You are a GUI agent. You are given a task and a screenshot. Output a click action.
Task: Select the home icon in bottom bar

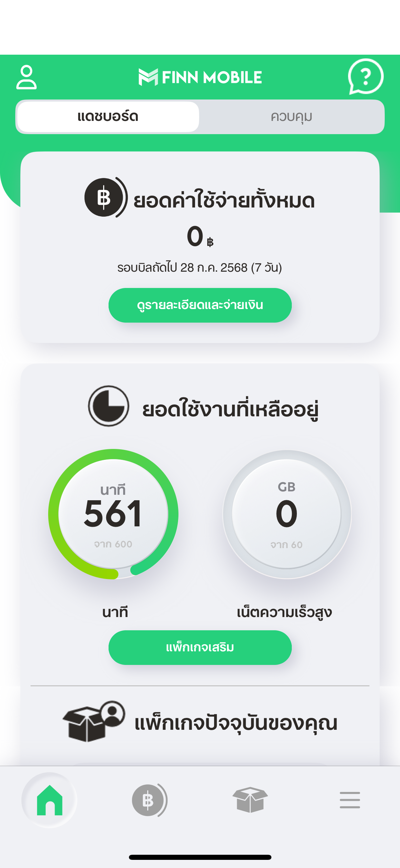point(50,800)
